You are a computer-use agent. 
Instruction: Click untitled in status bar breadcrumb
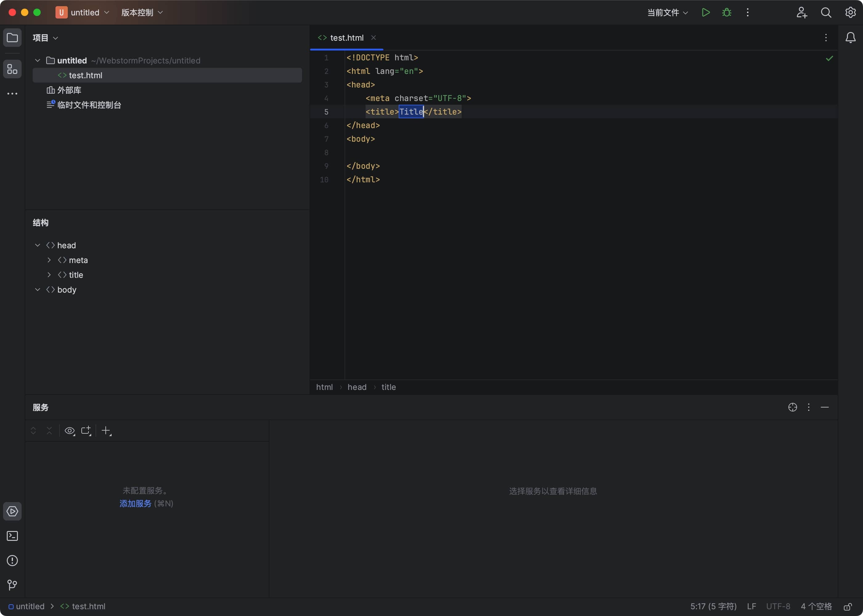click(x=27, y=606)
